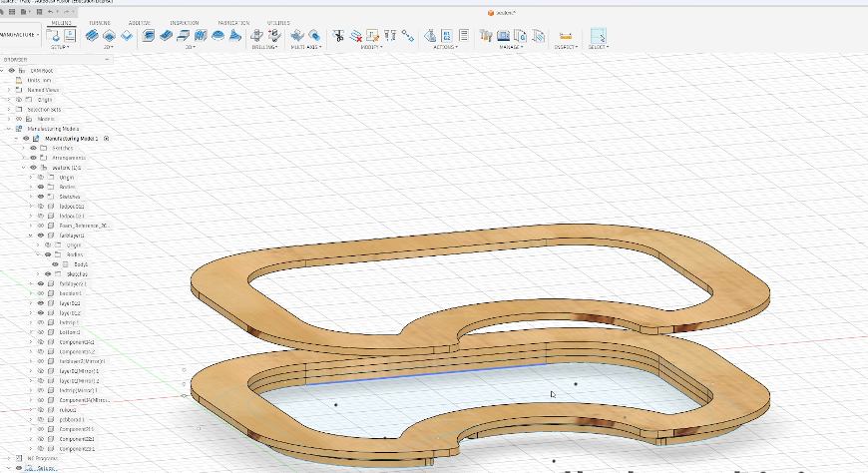Open the Post Library icon
This screenshot has height=473, width=868.
[521, 36]
